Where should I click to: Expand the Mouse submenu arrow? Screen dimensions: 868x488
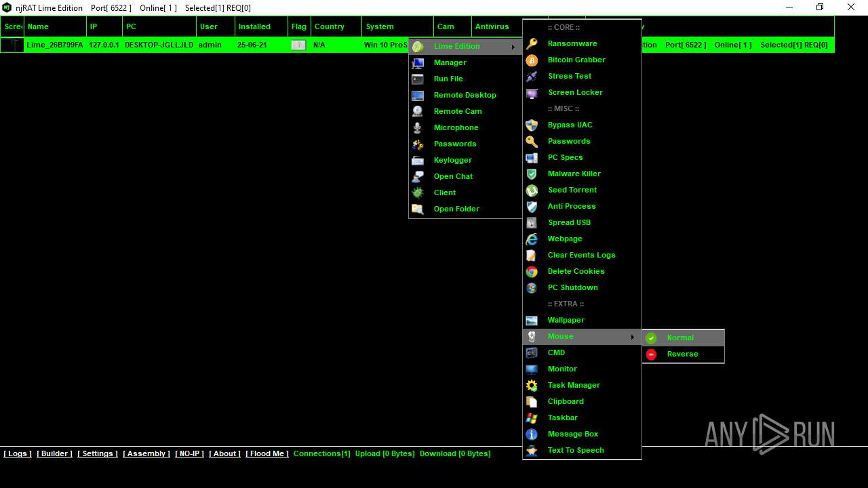click(x=633, y=336)
